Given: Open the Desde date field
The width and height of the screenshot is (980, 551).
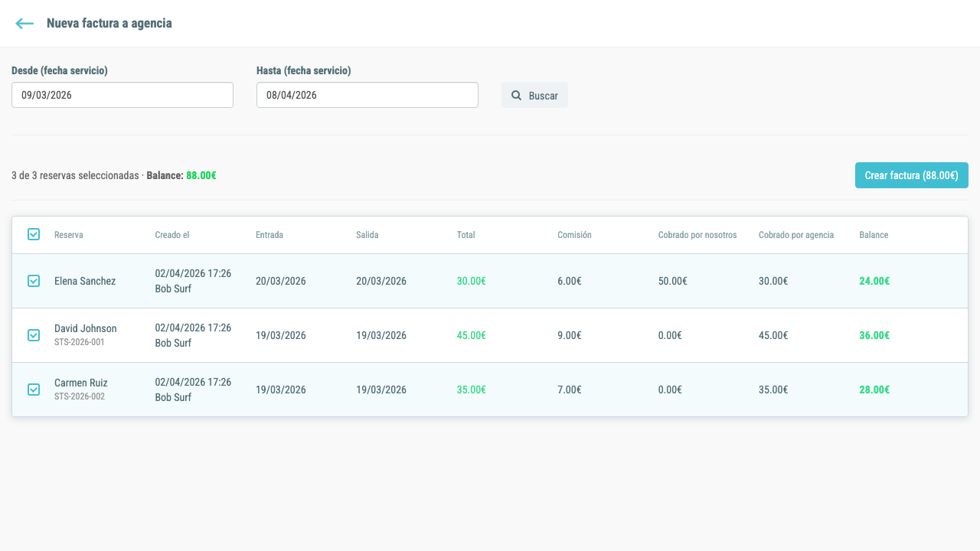Looking at the screenshot, I should [122, 95].
